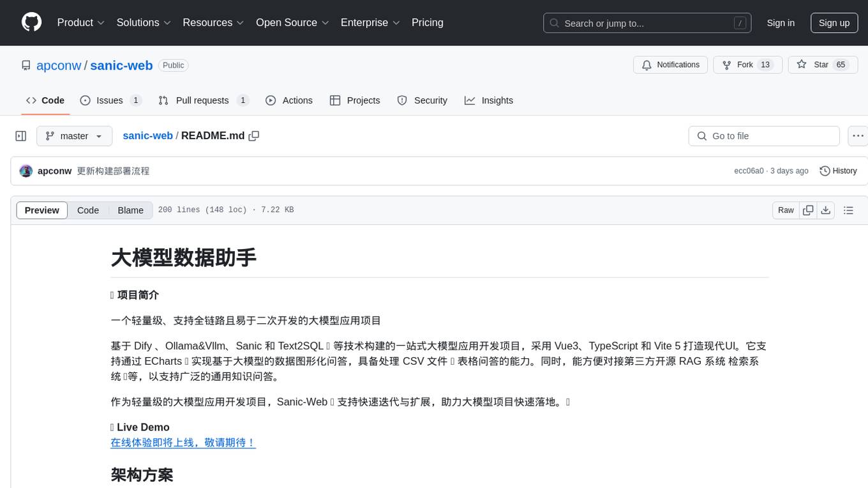Expand the Product menu
This screenshot has width=868, height=488.
[81, 22]
